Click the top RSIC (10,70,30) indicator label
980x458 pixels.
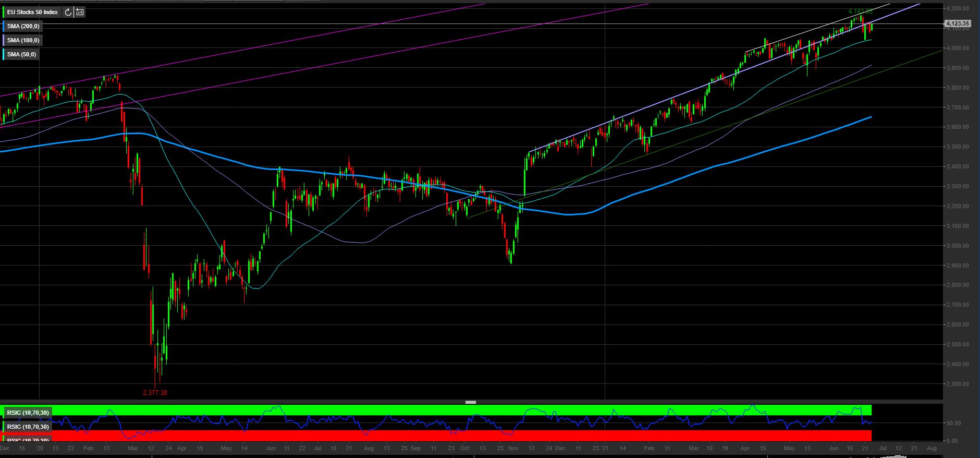click(x=28, y=413)
